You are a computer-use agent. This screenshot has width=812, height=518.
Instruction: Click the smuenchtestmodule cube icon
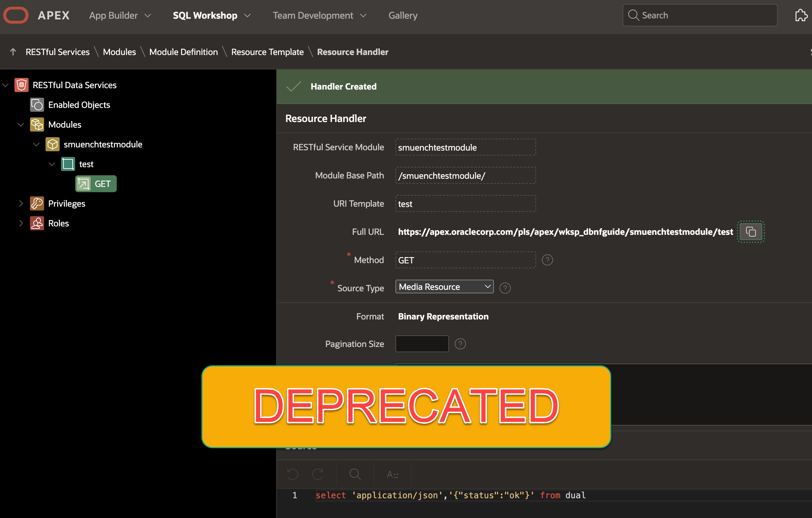(52, 144)
